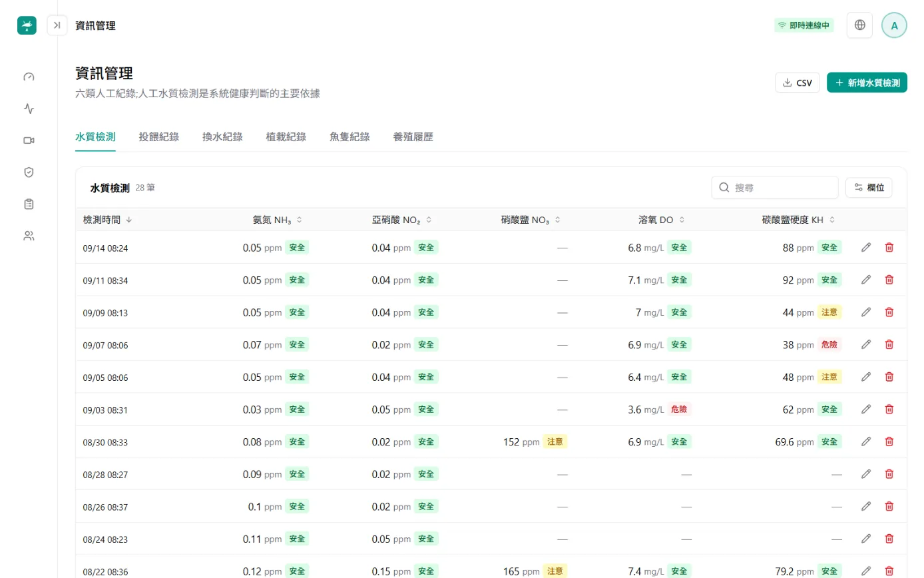The width and height of the screenshot is (924, 578).
Task: Edit the 09/14 08:24 record
Action: (x=866, y=248)
